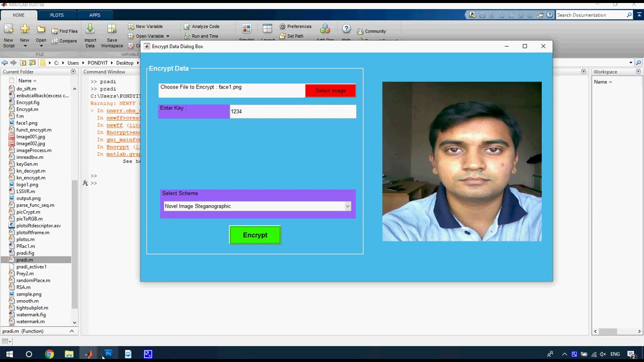The width and height of the screenshot is (644, 362).
Task: Open File Explorer from the taskbar
Action: point(69,354)
